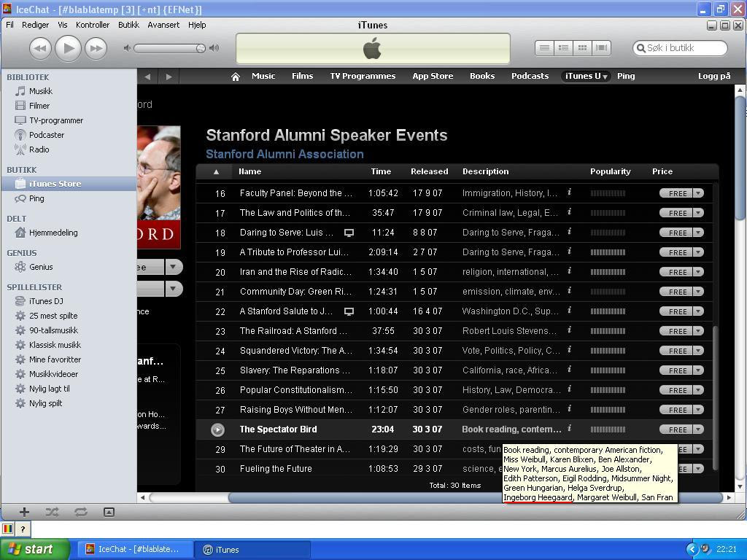Open the dropdown arrow for Iran and the Rise

coord(698,272)
